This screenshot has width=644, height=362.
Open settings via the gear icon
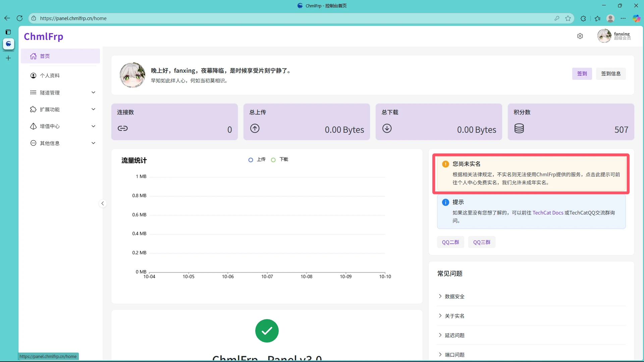tap(580, 36)
